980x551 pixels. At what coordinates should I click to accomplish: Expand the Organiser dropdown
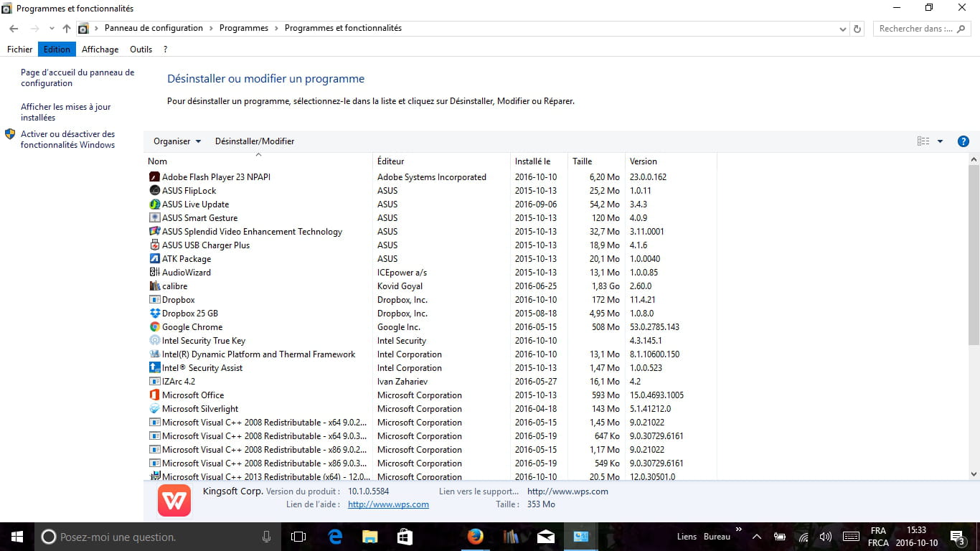[177, 141]
